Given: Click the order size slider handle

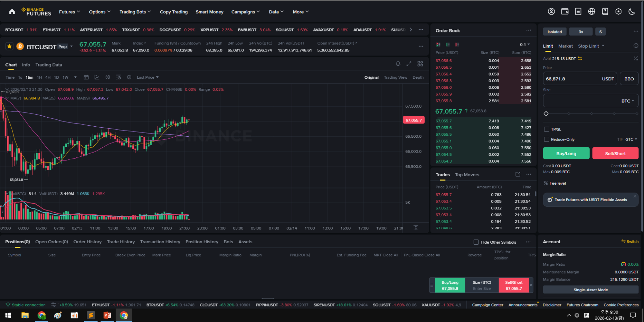Looking at the screenshot, I should [546, 114].
